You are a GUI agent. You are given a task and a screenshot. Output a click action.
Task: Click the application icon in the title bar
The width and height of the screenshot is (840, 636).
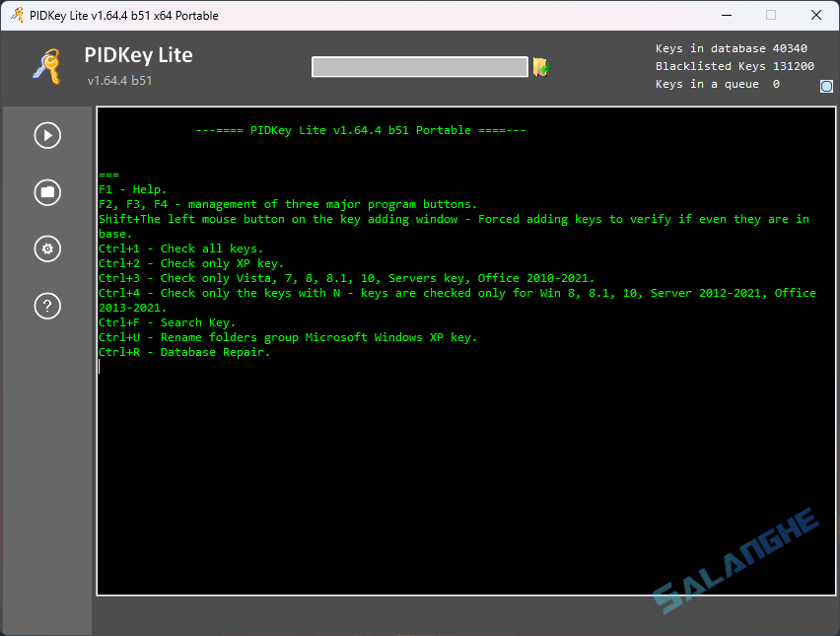click(16, 15)
